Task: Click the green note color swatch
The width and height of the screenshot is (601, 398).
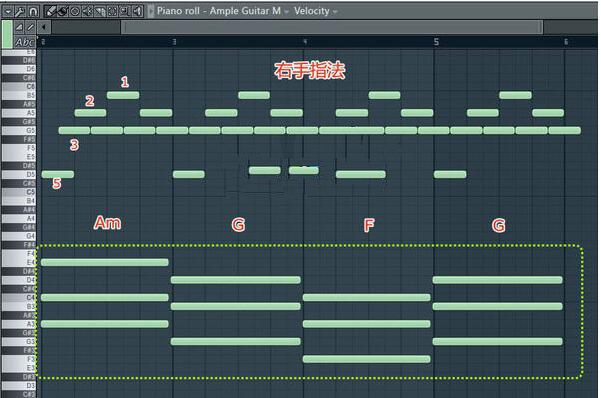Action: click(x=7, y=34)
